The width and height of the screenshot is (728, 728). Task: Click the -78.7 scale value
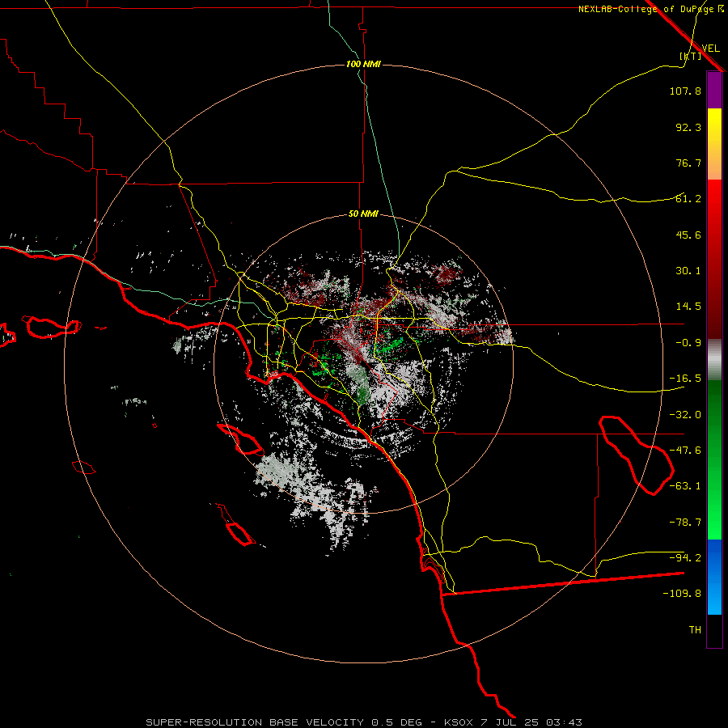[x=685, y=523]
